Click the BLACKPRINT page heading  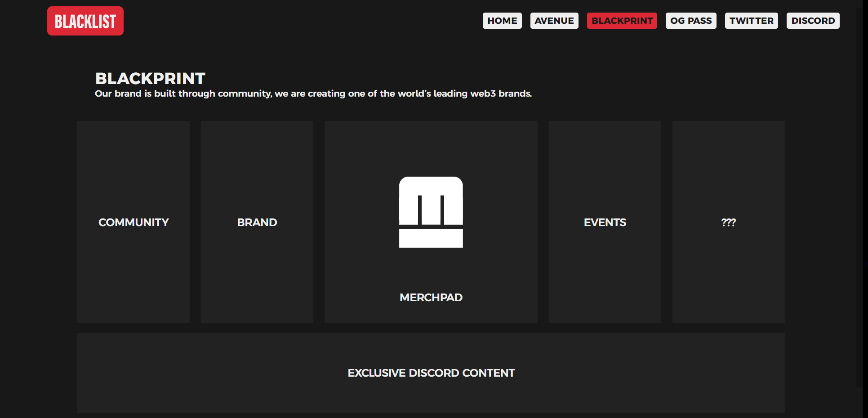(x=150, y=79)
